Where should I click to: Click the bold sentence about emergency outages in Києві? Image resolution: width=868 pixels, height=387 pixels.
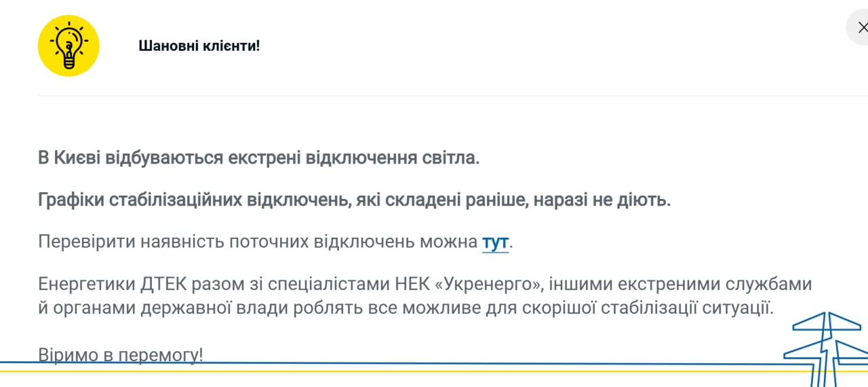258,159
